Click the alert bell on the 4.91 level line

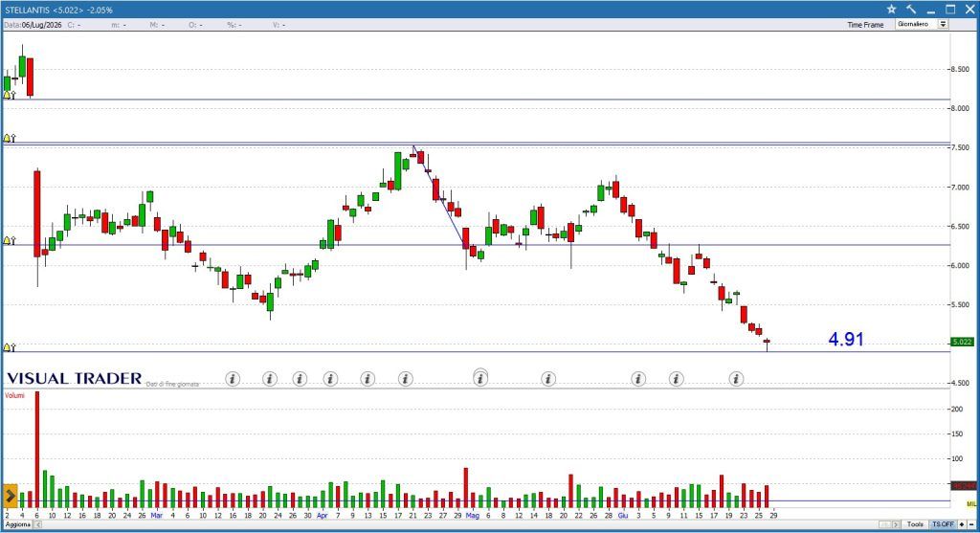click(x=9, y=347)
